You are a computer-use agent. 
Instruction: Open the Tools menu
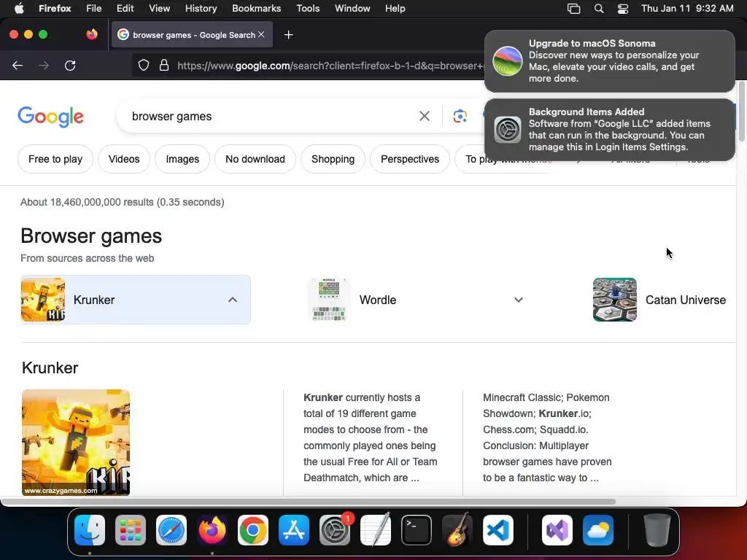click(x=308, y=9)
